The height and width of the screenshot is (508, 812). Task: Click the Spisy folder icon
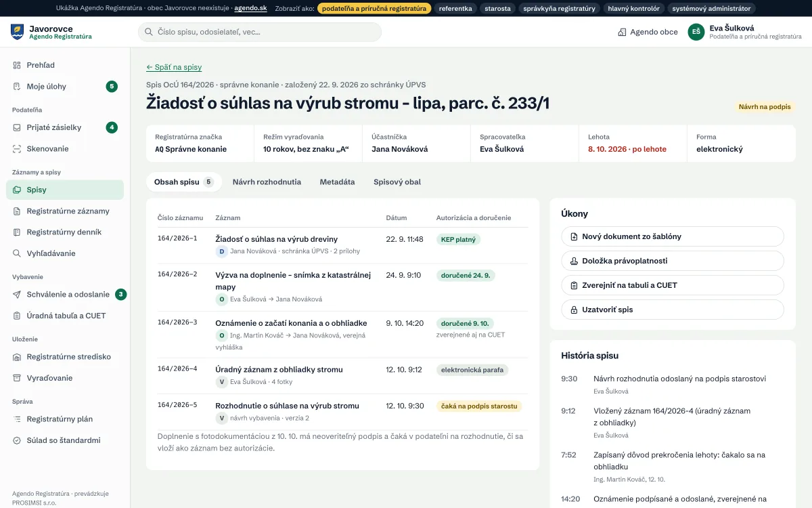tap(17, 190)
